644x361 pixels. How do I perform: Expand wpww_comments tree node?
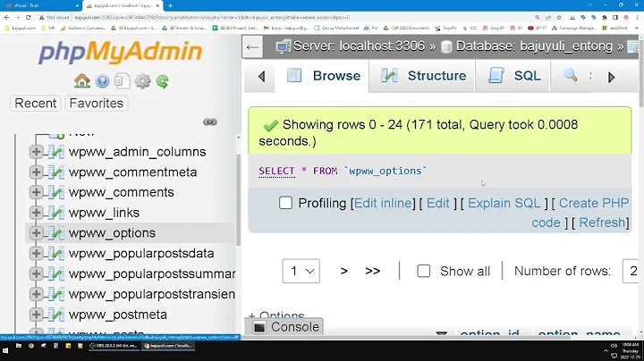[36, 192]
